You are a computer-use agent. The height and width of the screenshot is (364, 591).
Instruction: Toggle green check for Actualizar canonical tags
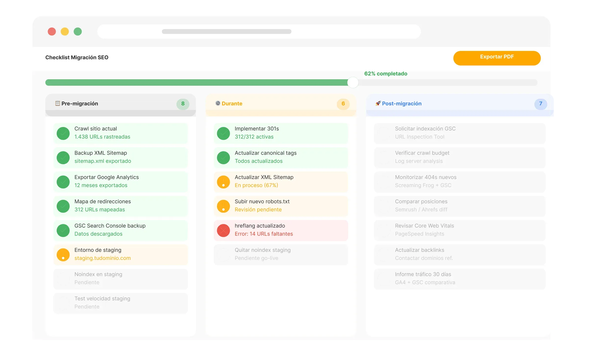tap(223, 158)
